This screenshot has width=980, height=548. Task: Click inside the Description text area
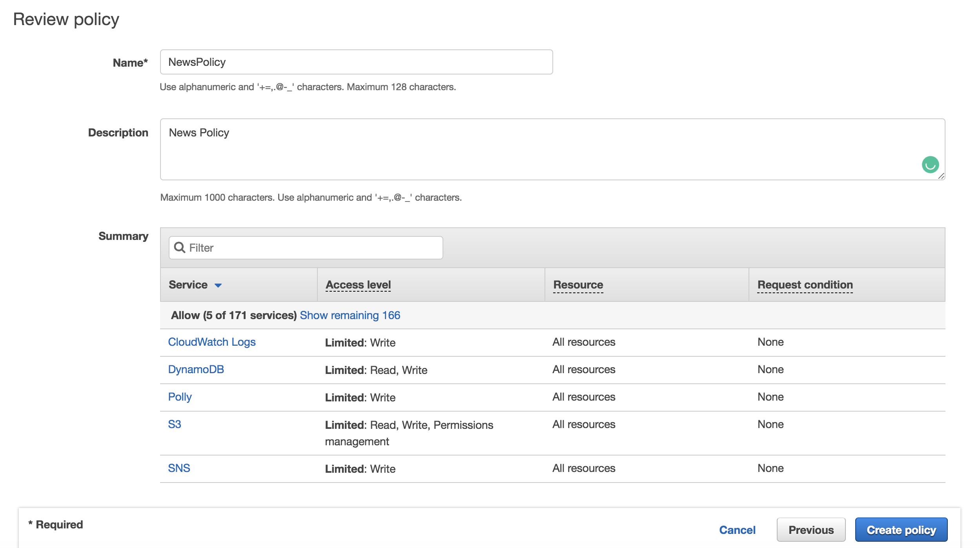point(552,149)
